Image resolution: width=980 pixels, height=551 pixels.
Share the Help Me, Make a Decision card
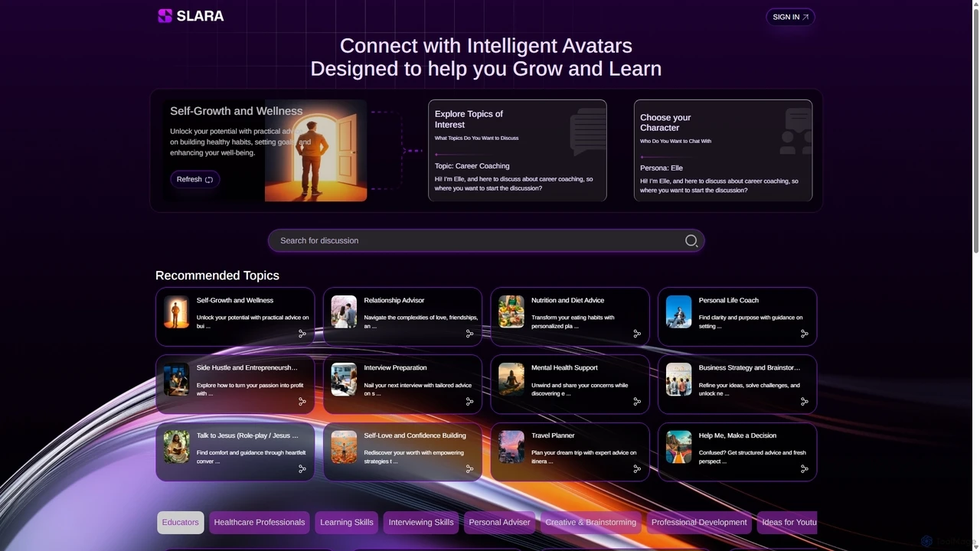804,469
